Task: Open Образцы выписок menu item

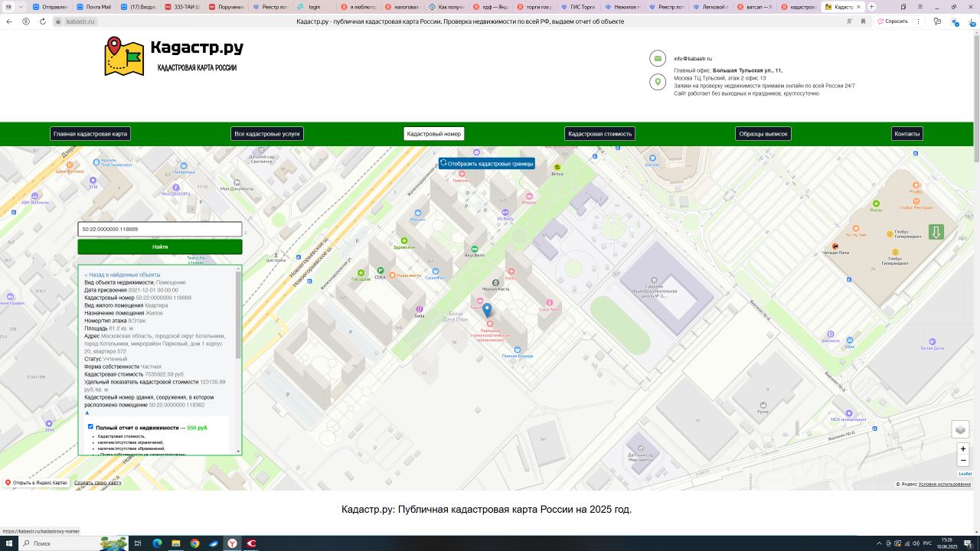Action: [x=763, y=134]
